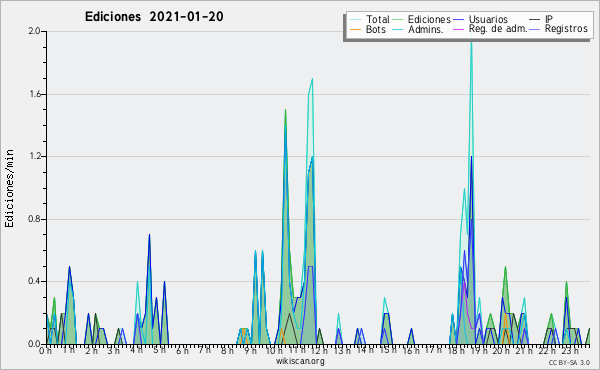Screen dimensions: 600x370
Task: Click the 'Ediciones/min' y-axis label
Action: pos(9,189)
